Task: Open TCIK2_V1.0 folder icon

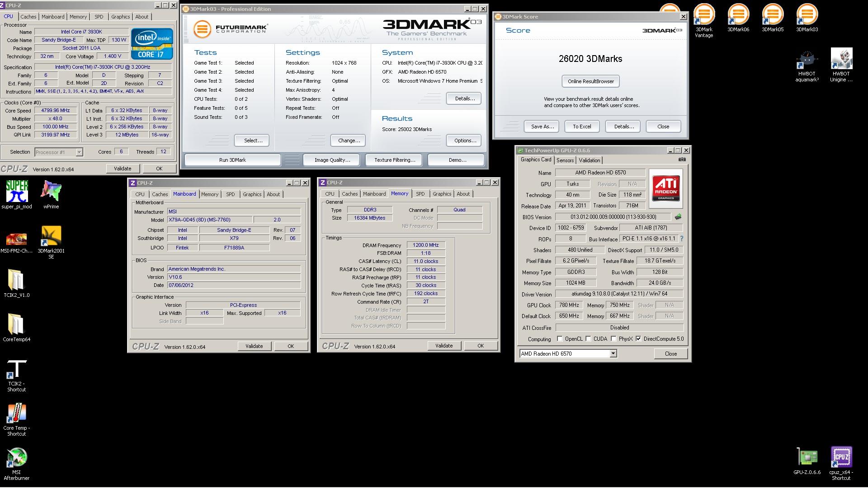Action: (x=17, y=283)
